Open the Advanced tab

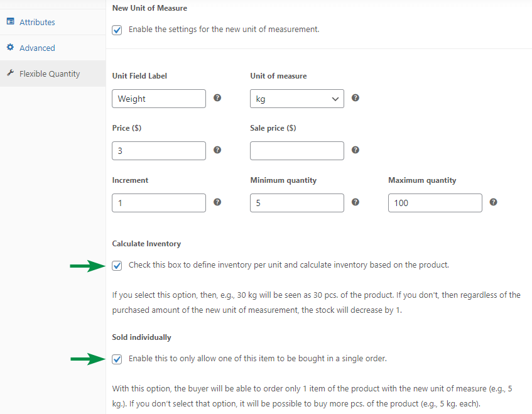pos(53,48)
